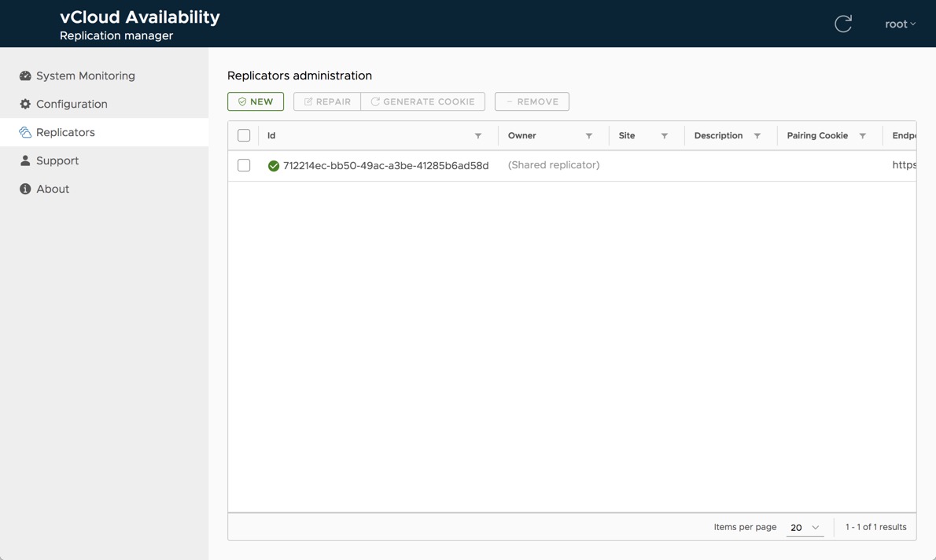Open the Pairing Cookie column filter

click(863, 135)
